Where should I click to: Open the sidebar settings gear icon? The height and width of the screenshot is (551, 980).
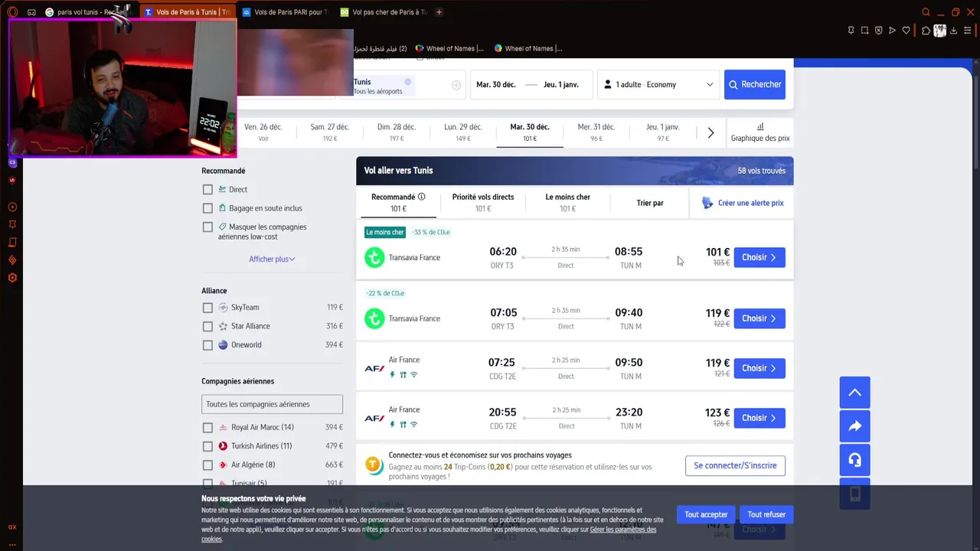pyautogui.click(x=12, y=278)
